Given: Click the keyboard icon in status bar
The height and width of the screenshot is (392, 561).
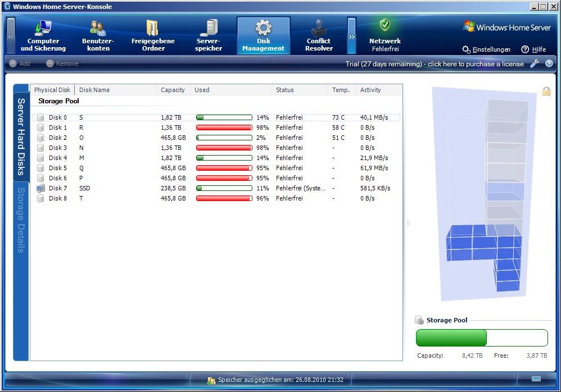Looking at the screenshot, I should pyautogui.click(x=536, y=379).
